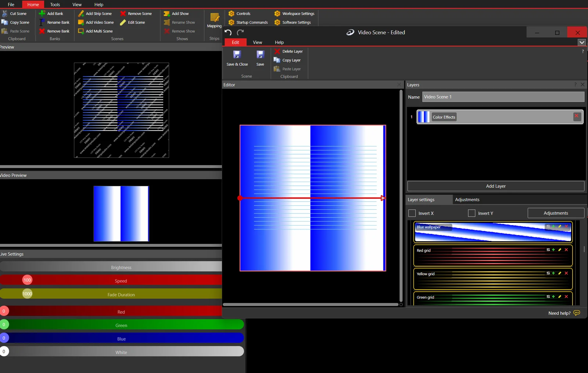The width and height of the screenshot is (588, 373).
Task: Undo the last edit in Video Scene
Action: (x=228, y=32)
